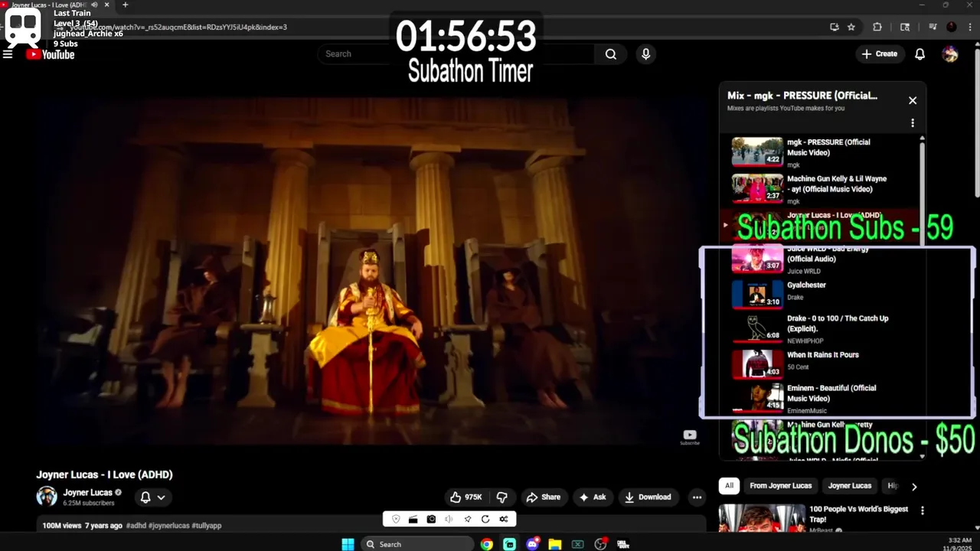Image resolution: width=980 pixels, height=551 pixels.
Task: Open Chrome three-dot menu
Action: click(969, 27)
